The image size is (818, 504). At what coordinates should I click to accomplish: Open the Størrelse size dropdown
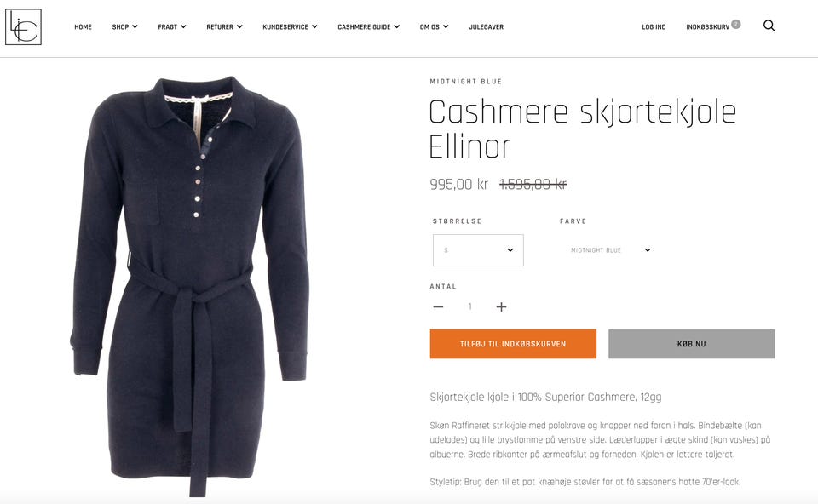(478, 250)
